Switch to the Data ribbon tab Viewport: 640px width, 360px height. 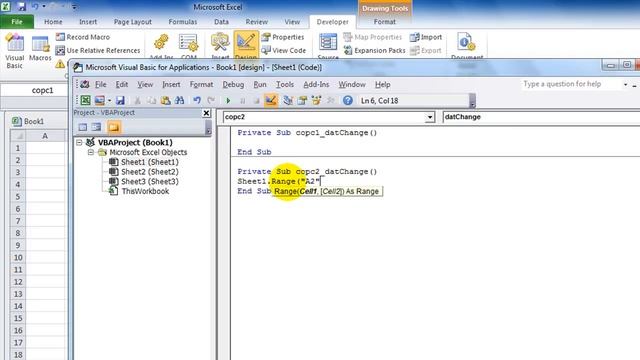tap(221, 22)
